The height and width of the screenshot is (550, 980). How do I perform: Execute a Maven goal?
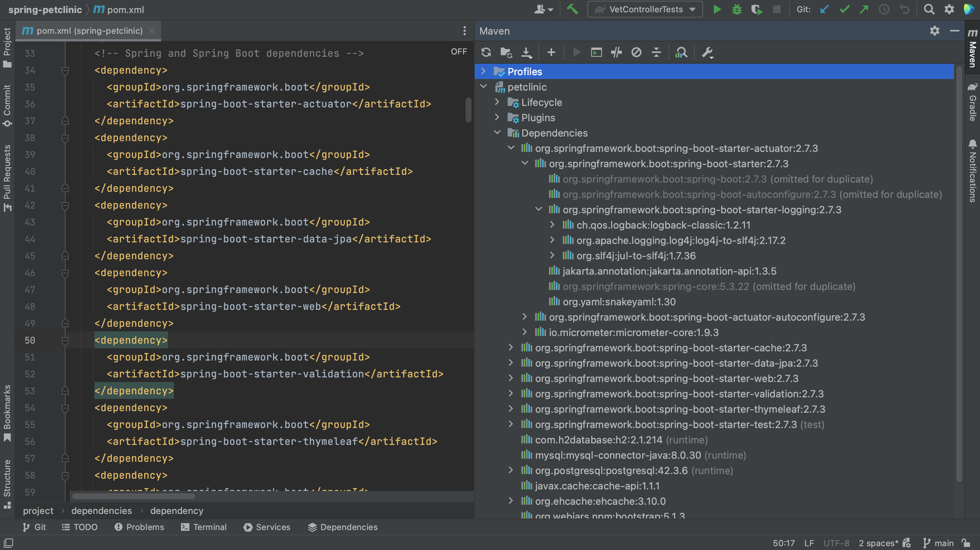click(x=597, y=52)
